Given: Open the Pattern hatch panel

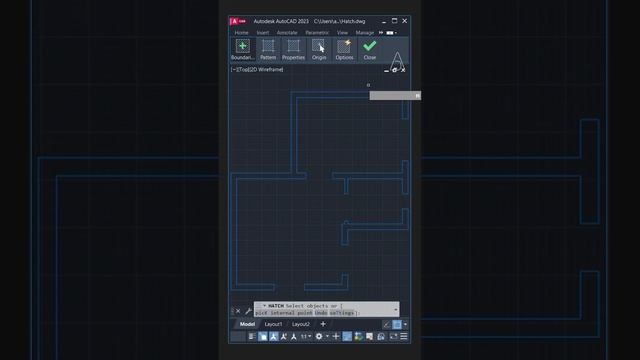Looking at the screenshot, I should tap(268, 50).
